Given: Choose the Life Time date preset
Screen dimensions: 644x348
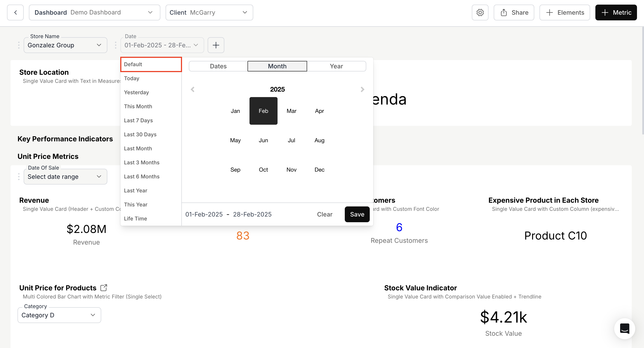Looking at the screenshot, I should [135, 218].
